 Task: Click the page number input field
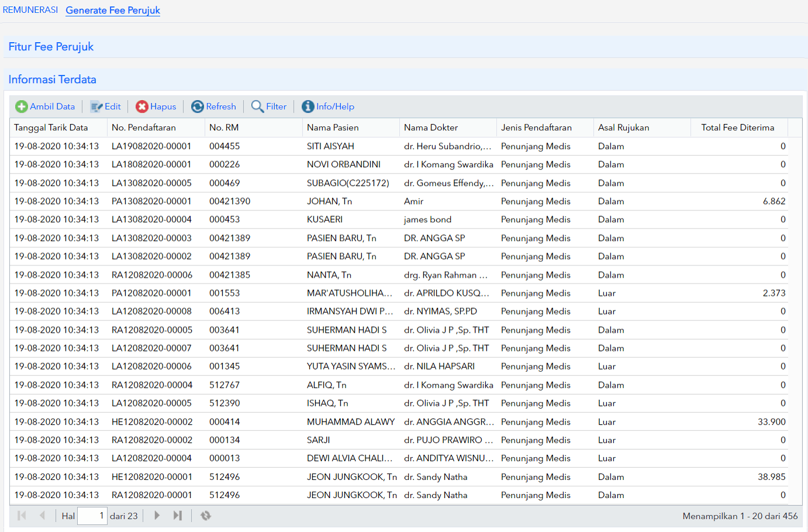(92, 516)
